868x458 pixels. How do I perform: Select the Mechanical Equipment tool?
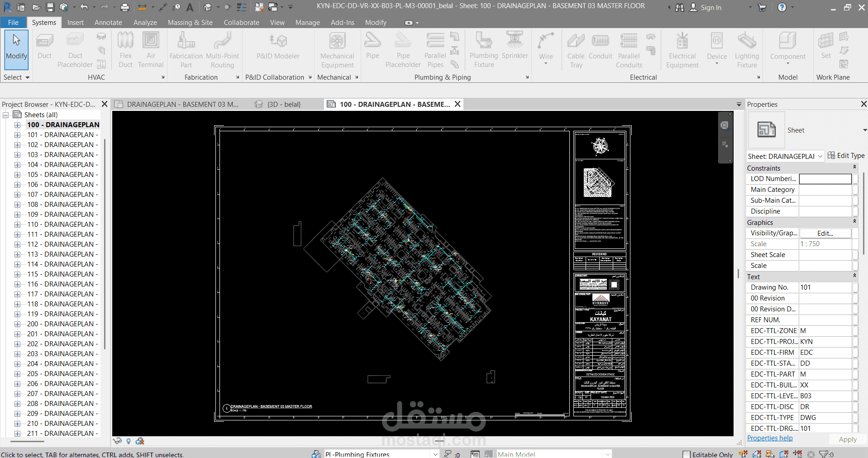337,50
